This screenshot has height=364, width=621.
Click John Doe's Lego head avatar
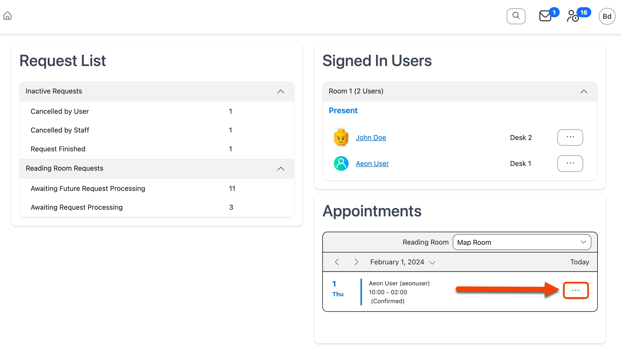click(x=341, y=137)
